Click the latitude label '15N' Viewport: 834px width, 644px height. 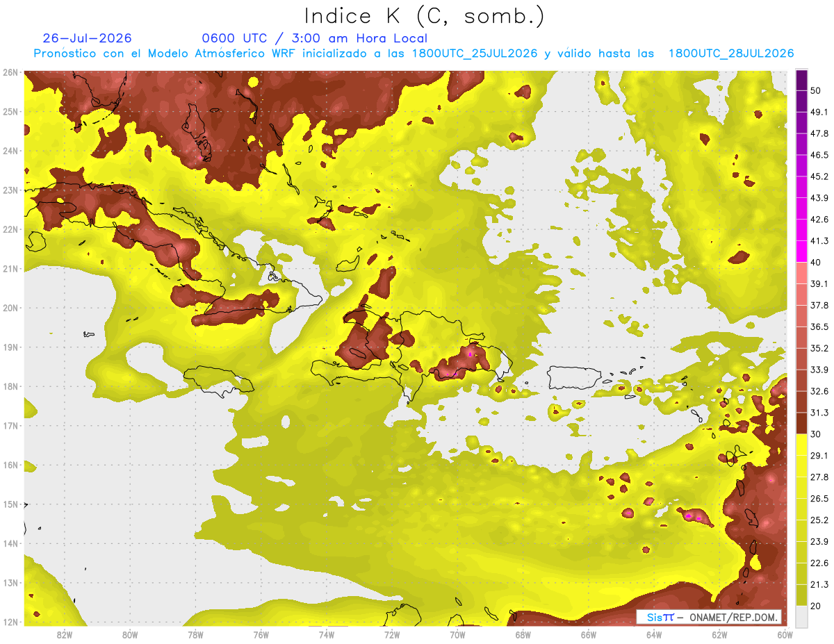coord(10,504)
